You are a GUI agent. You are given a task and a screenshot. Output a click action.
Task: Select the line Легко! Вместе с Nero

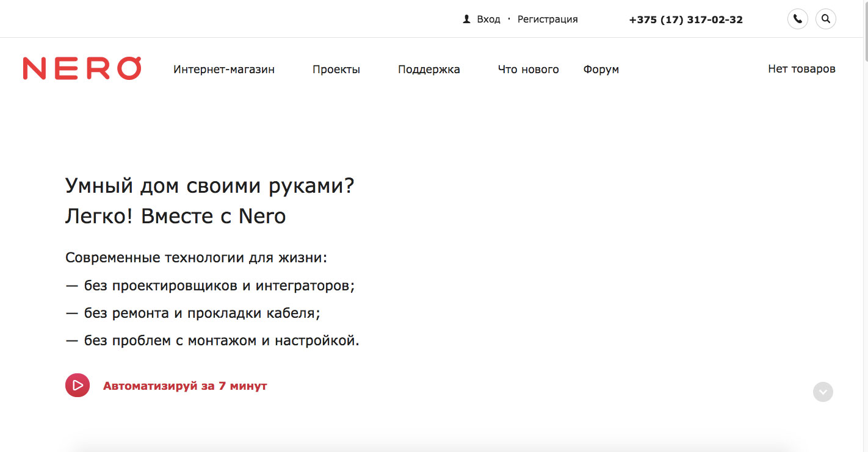(176, 216)
